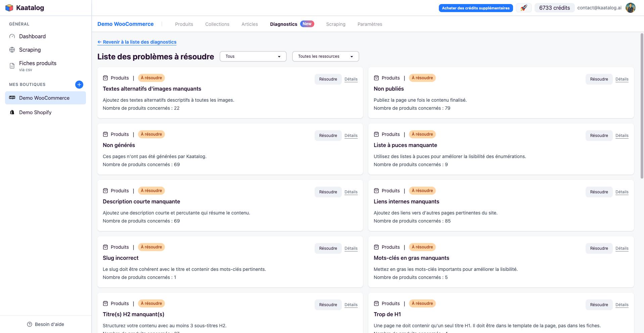Follow 'Revenir à la liste des diagnostics' link
Viewport: 644px width, 333px height.
[137, 42]
